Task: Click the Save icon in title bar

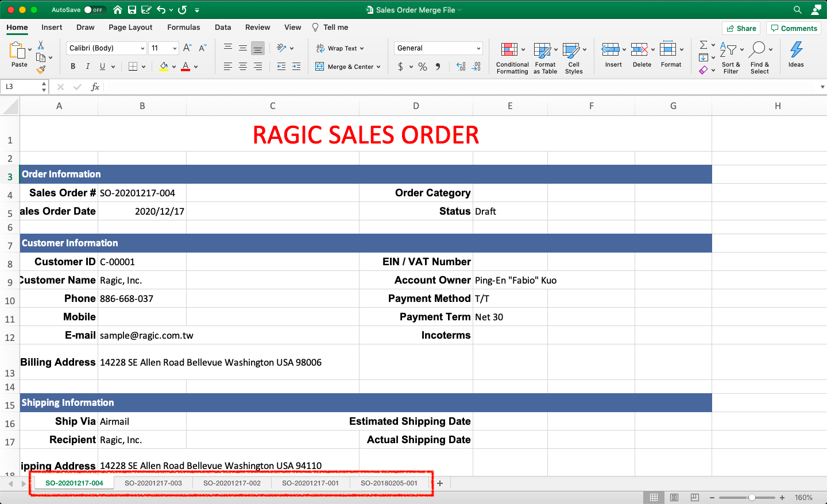Action: 132,10
